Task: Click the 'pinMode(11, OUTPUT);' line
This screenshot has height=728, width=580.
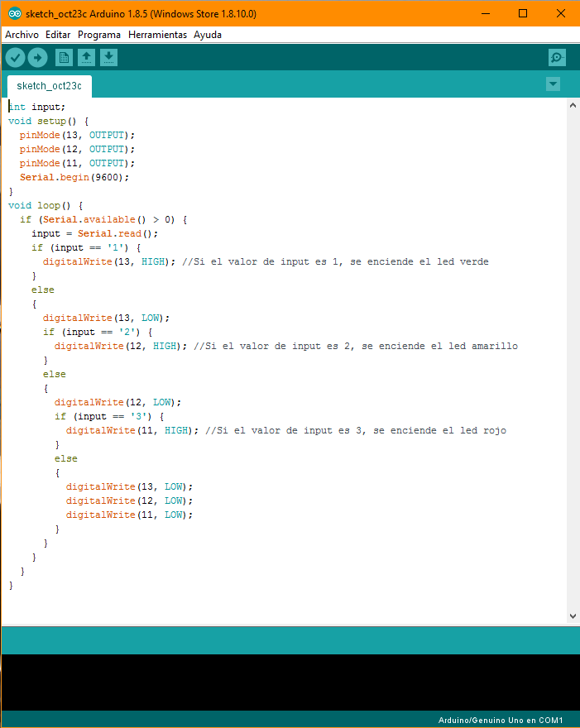Action: pos(77,164)
